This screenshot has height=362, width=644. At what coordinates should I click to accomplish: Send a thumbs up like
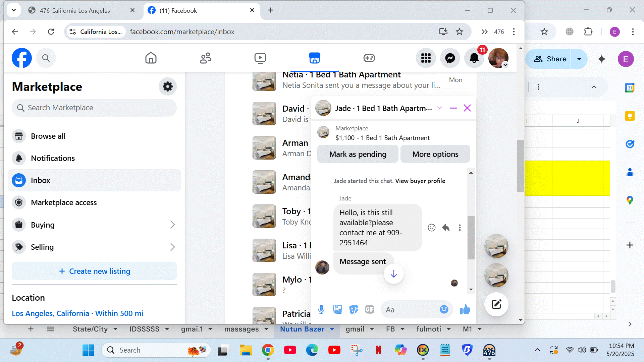coord(465,309)
